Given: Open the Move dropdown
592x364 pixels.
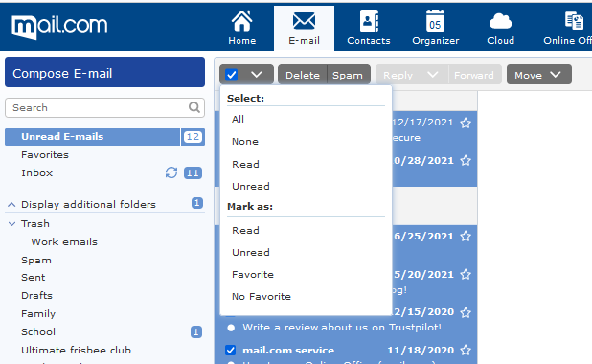Looking at the screenshot, I should coord(538,75).
